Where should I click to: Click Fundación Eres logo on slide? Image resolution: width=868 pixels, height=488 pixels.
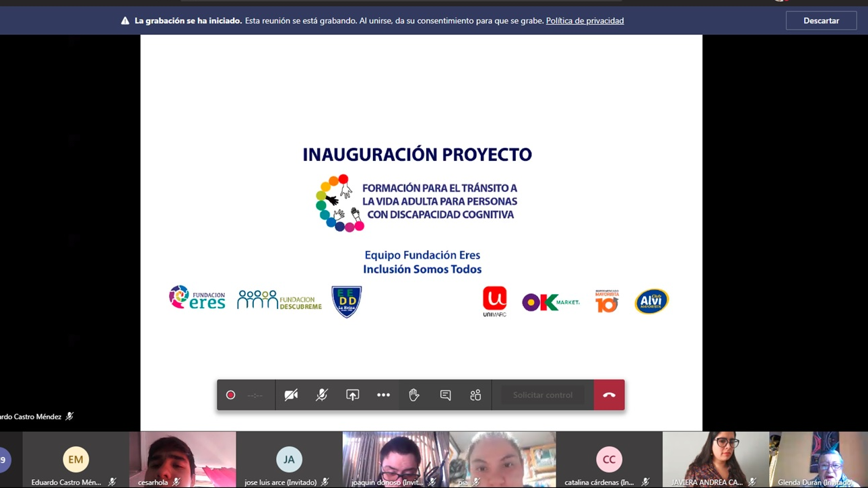tap(197, 298)
